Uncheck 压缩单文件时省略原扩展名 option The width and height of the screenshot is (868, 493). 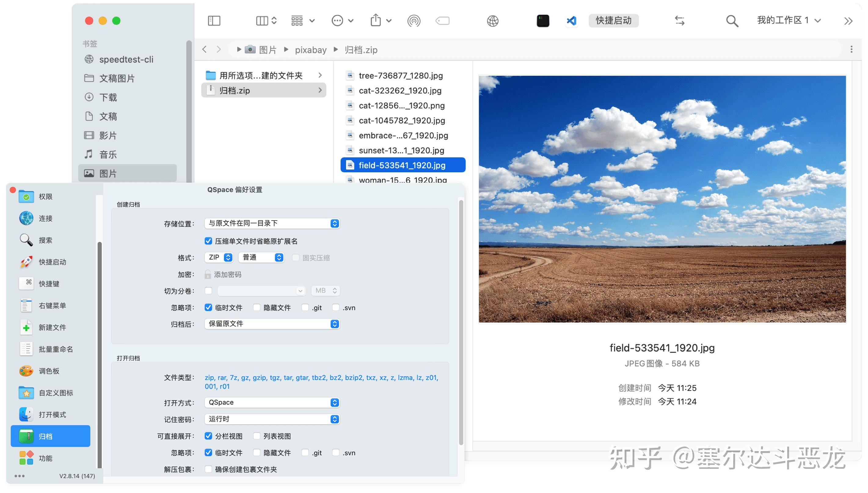pos(208,241)
